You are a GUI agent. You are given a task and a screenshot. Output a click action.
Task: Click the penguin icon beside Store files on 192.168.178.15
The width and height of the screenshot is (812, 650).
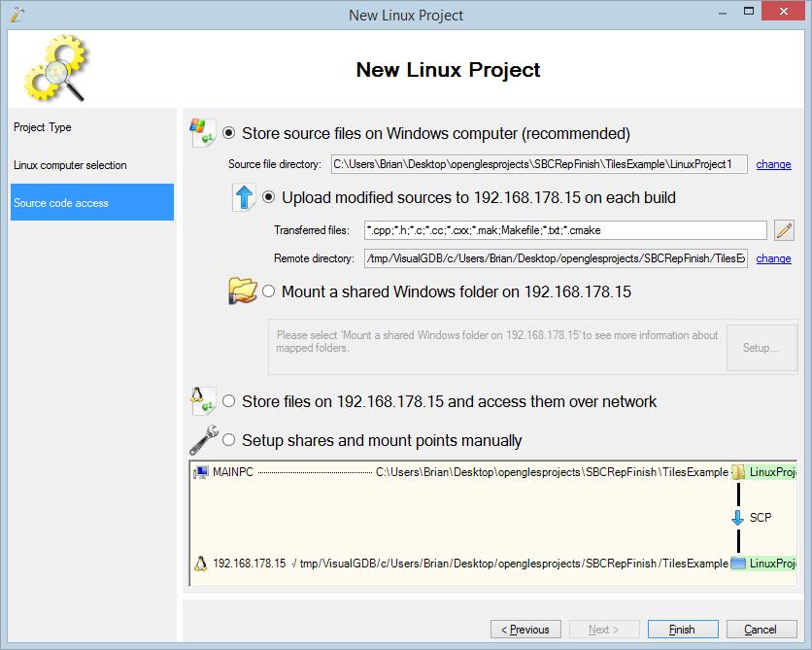point(202,401)
